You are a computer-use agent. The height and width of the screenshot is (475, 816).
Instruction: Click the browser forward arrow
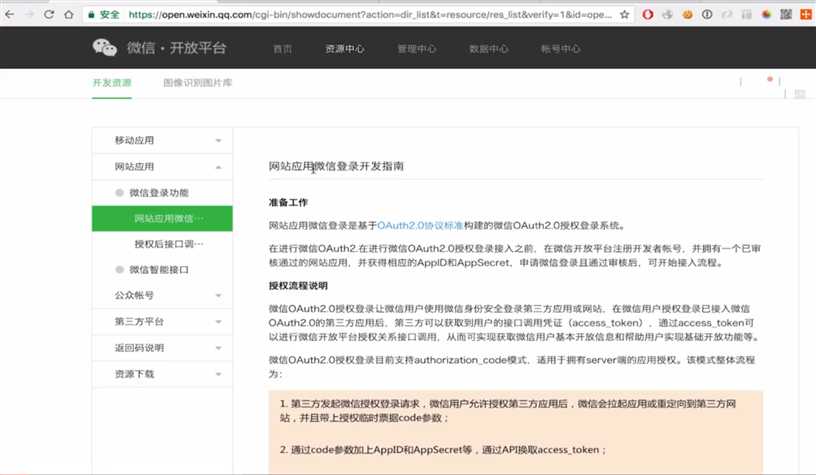tap(29, 15)
